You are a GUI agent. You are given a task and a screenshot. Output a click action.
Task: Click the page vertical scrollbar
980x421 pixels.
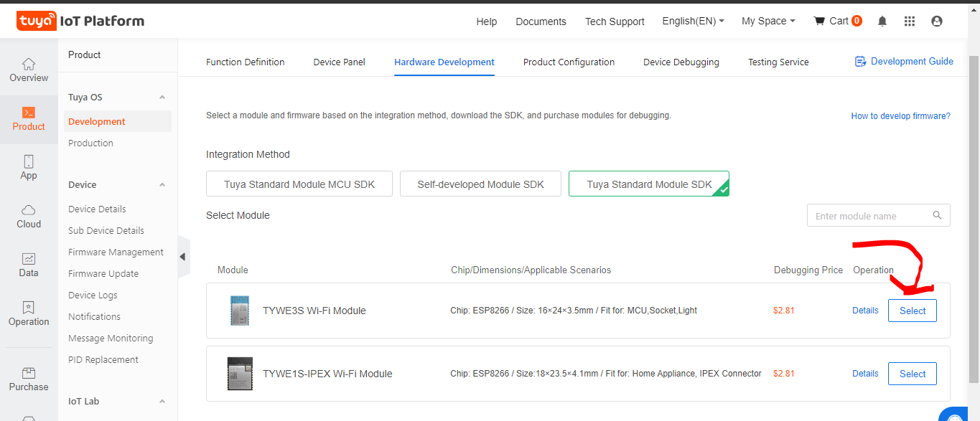click(x=974, y=215)
